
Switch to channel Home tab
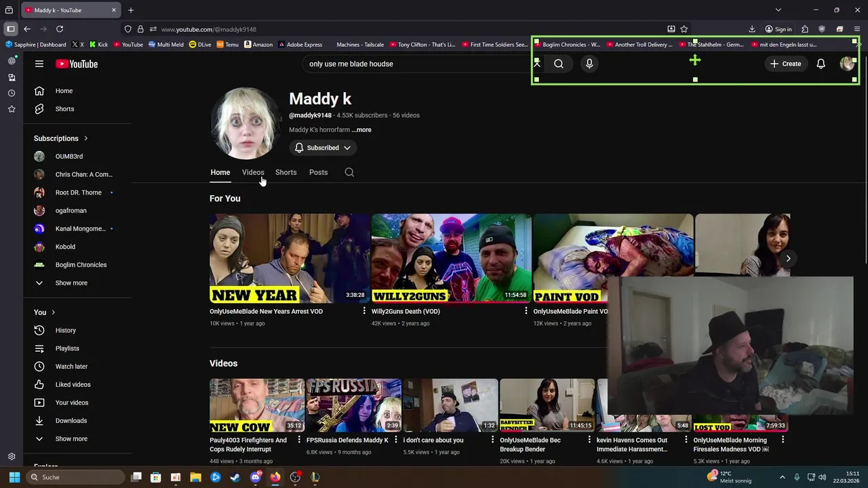coord(220,172)
